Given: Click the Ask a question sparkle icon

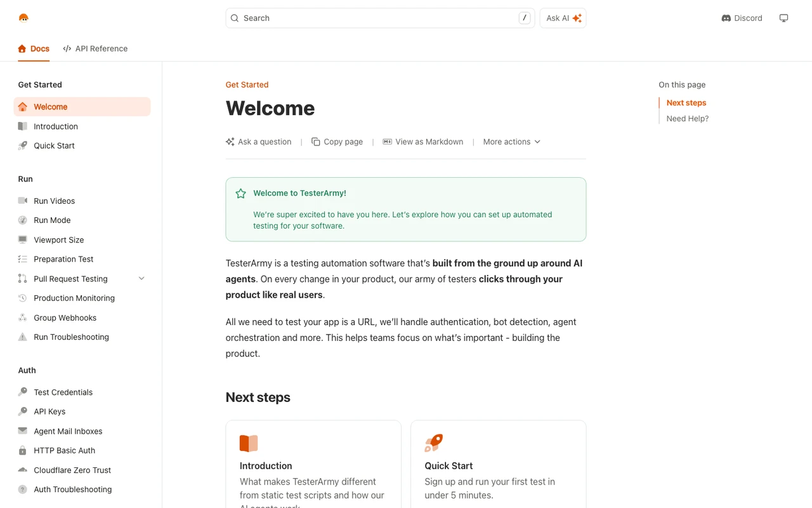Looking at the screenshot, I should [x=230, y=142].
